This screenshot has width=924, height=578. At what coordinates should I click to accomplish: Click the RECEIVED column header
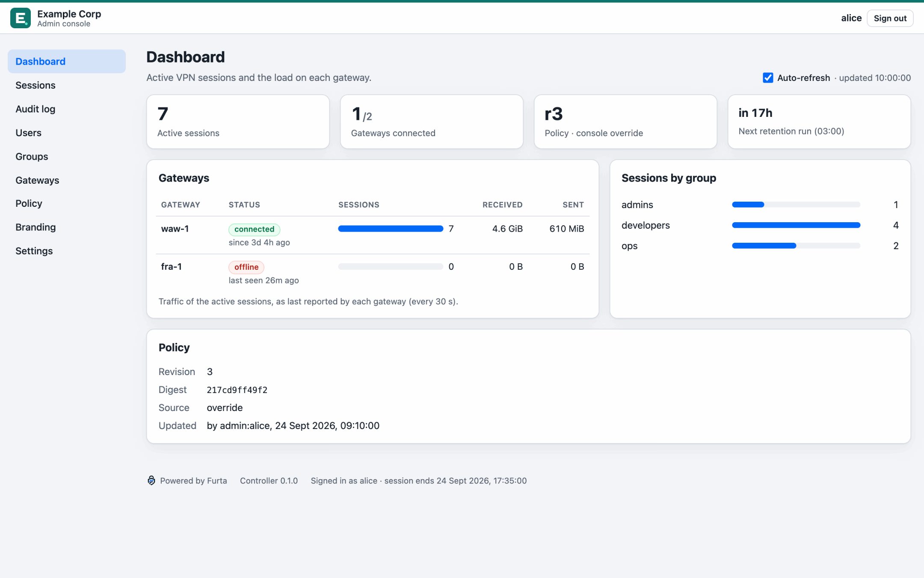(503, 205)
